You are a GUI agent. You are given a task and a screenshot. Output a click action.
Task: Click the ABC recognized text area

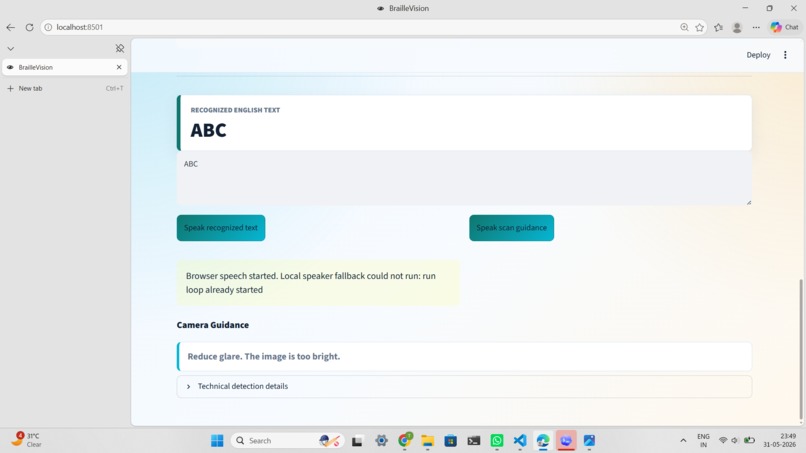pos(464,179)
